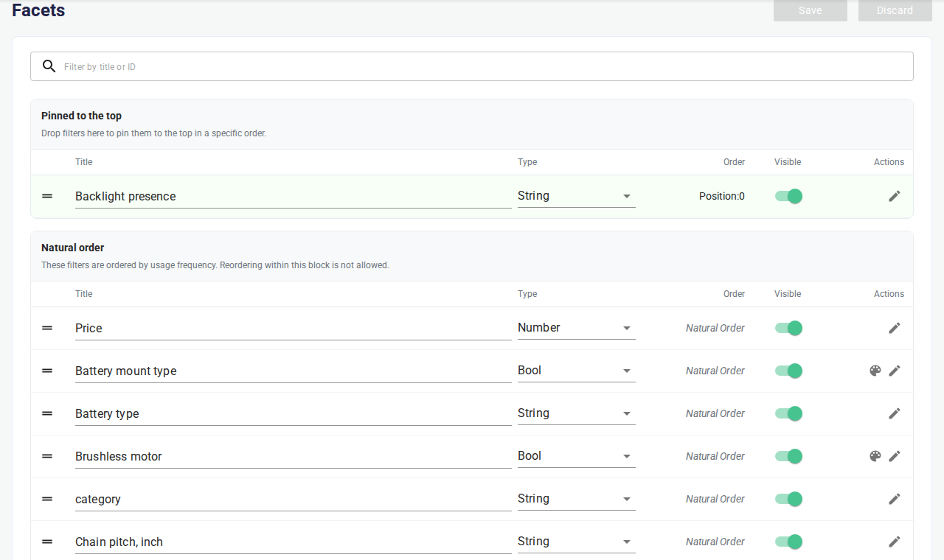Click the Price title field
Viewport: 944px width, 560px height.
tap(294, 328)
